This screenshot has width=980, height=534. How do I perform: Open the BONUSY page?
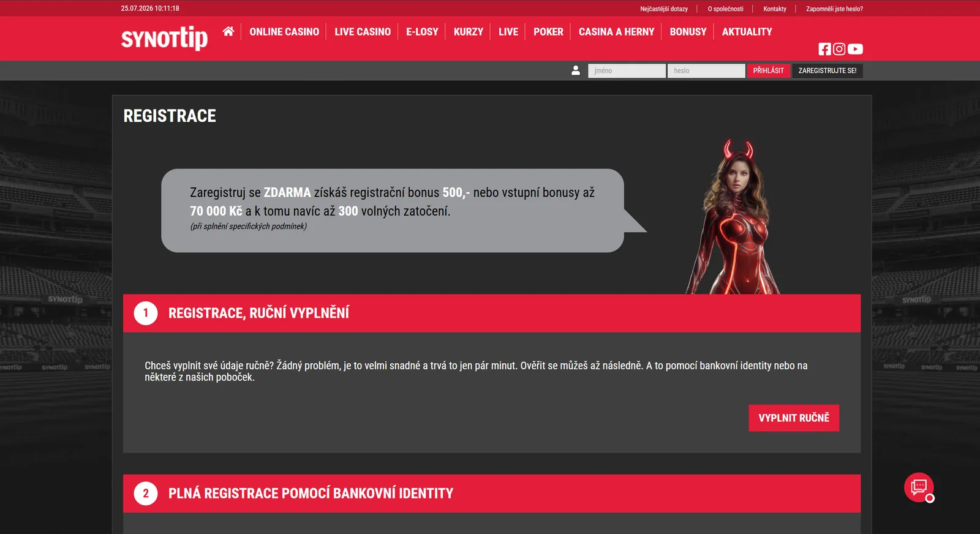[x=688, y=32]
